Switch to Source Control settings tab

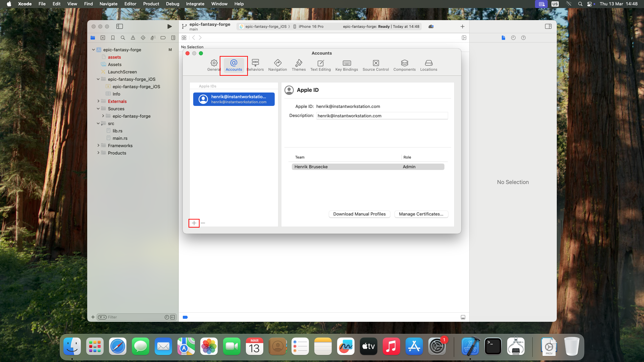(x=376, y=65)
